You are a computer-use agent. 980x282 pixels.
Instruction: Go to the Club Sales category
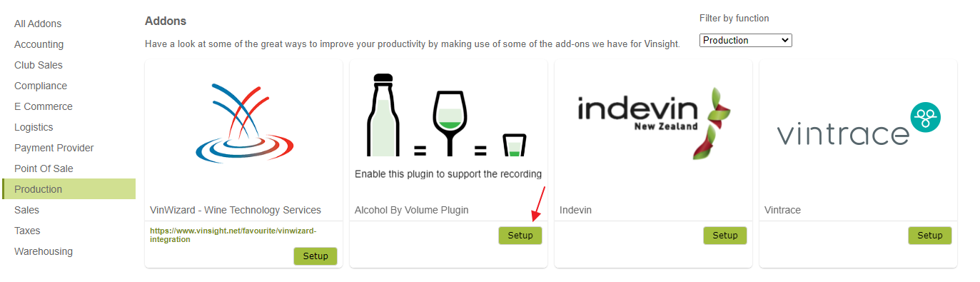tap(39, 65)
